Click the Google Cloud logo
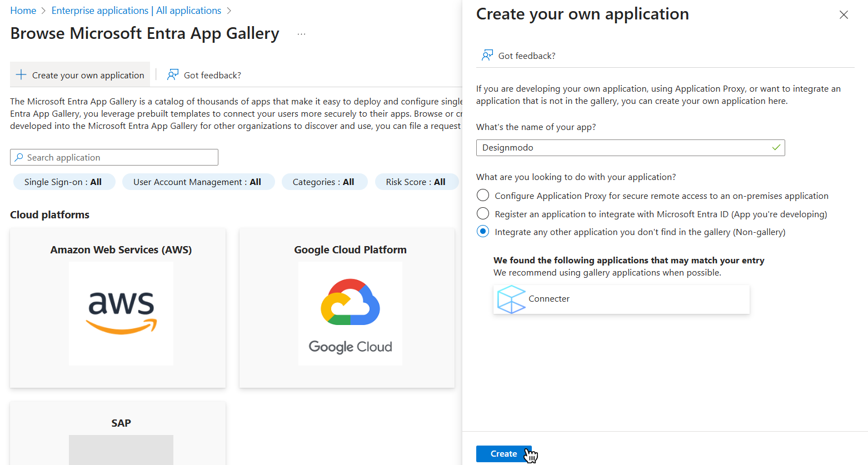This screenshot has height=465, width=868. (350, 313)
